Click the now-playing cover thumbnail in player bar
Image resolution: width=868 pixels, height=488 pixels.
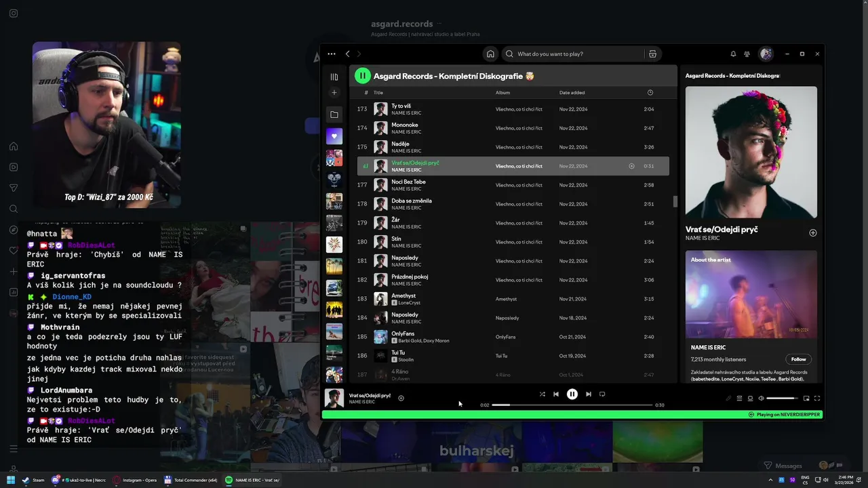334,399
